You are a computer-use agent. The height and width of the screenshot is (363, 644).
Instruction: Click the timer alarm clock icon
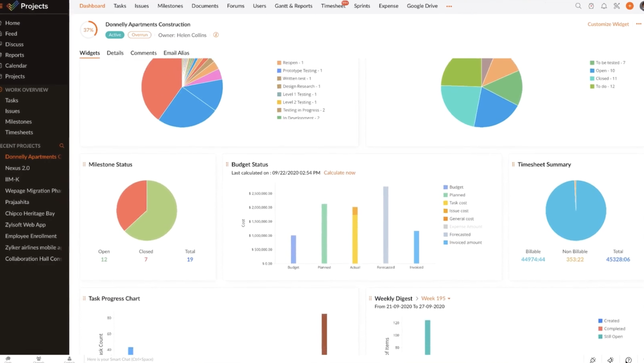591,6
